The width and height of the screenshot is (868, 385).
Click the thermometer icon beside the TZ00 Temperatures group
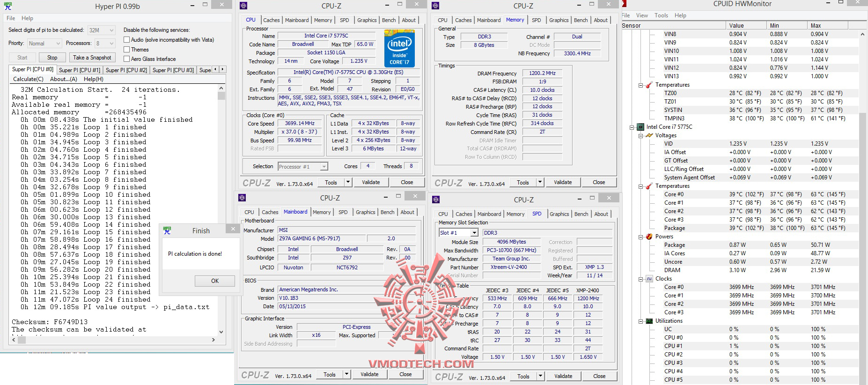pyautogui.click(x=649, y=85)
